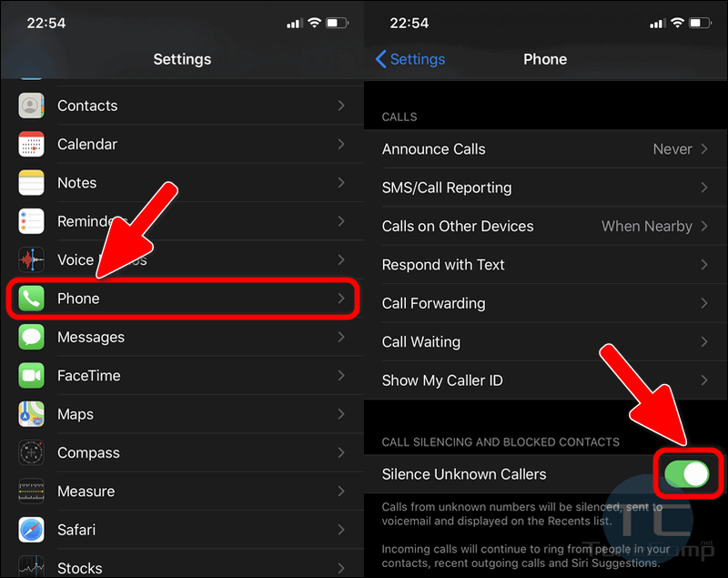Open the Calendar settings row
Viewport: 728px width, 578px height.
coord(182,144)
